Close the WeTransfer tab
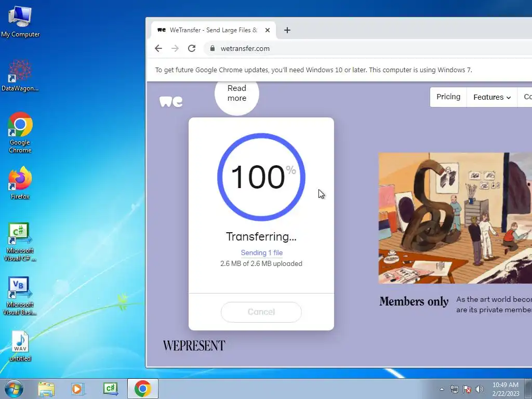The image size is (532, 399). point(268,30)
